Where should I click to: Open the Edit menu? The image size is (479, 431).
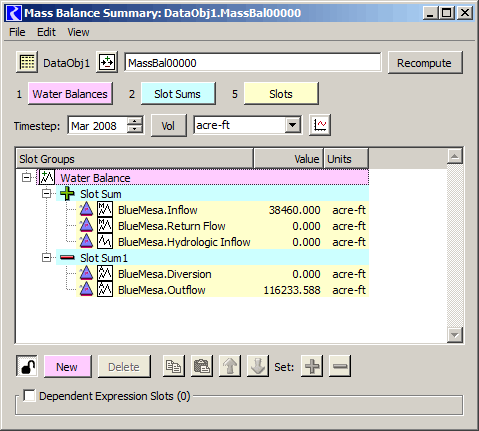[46, 32]
